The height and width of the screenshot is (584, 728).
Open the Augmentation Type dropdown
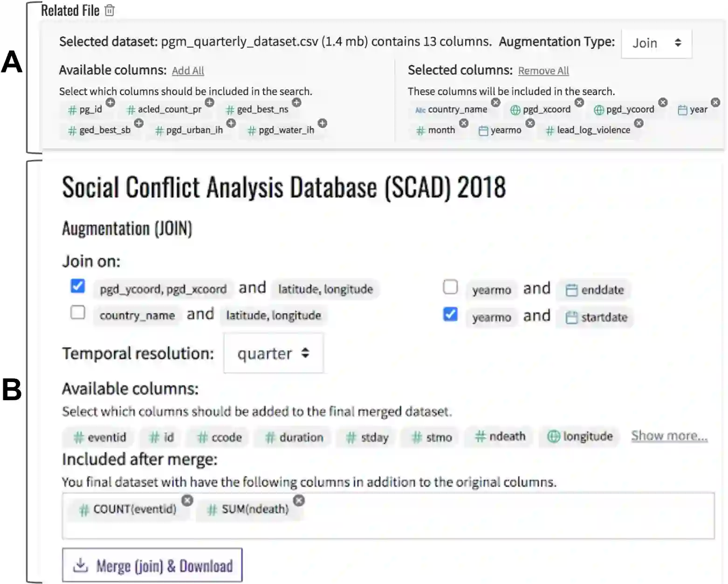(656, 43)
